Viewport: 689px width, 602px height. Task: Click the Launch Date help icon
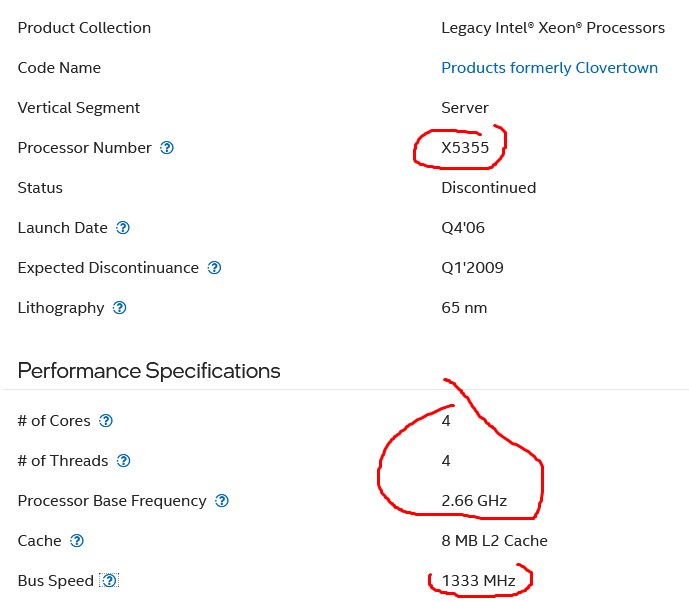[123, 228]
